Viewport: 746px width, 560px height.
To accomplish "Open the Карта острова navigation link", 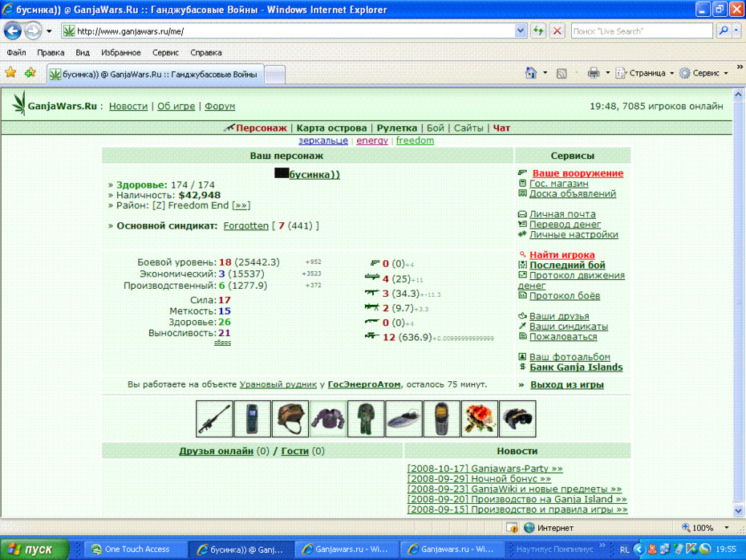I will pyautogui.click(x=331, y=128).
